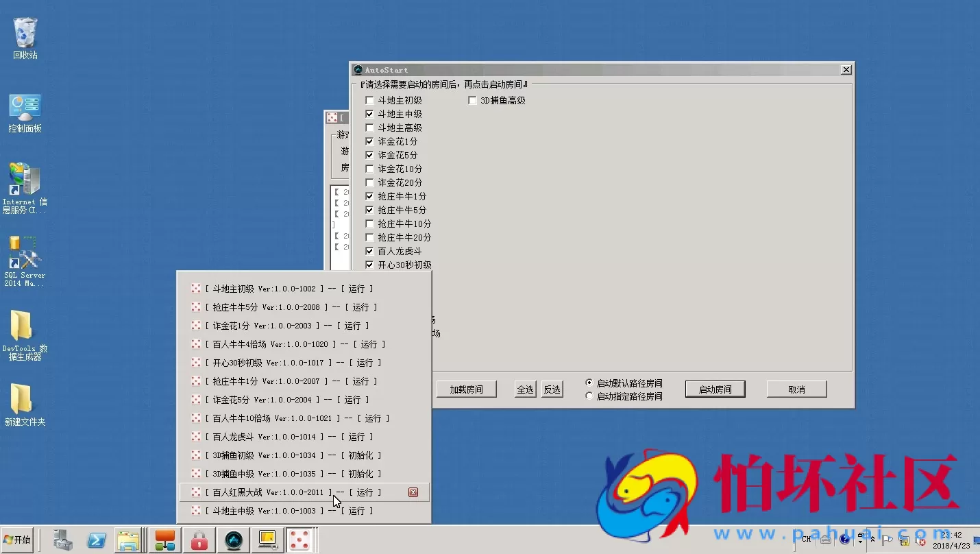The image size is (980, 554).
Task: Click dice icon beside 斗地主初级 room entry
Action: coord(195,288)
